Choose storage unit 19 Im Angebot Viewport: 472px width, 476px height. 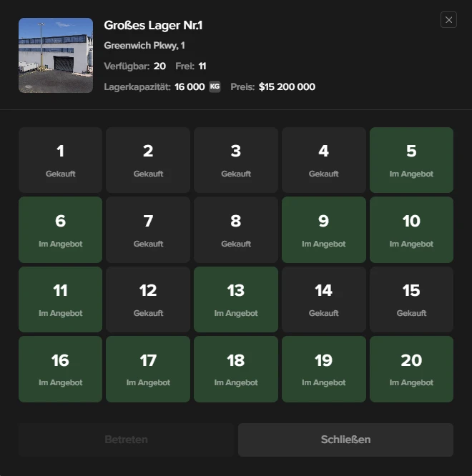click(x=323, y=369)
